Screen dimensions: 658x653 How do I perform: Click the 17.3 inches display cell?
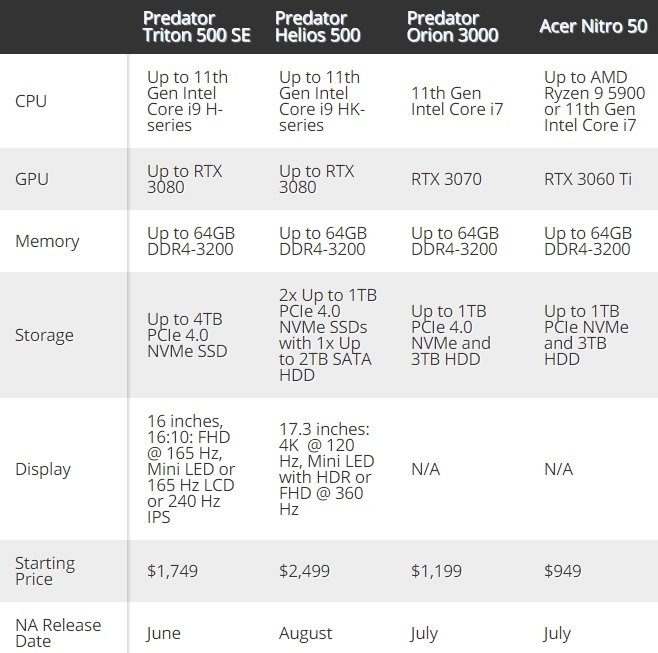(x=326, y=469)
